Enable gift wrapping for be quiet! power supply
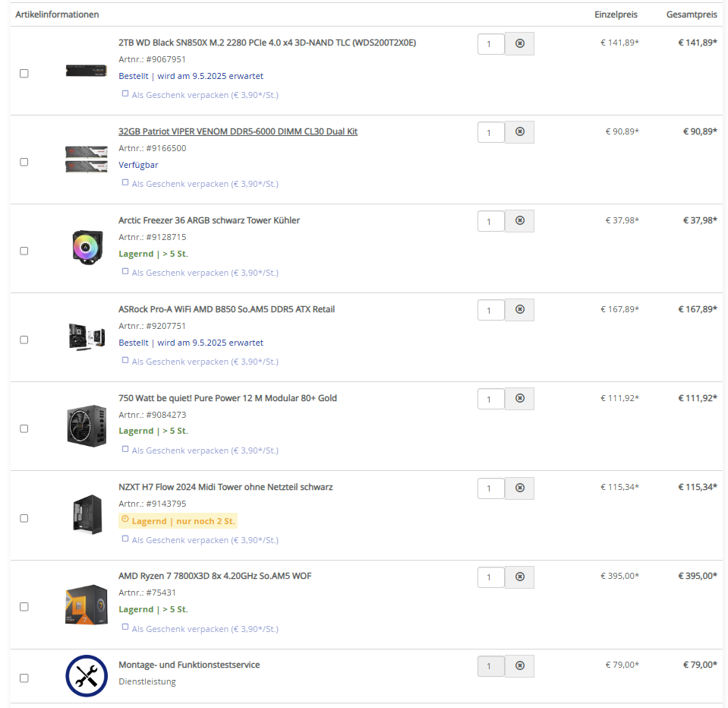Viewport: 728px width, 708px height. click(125, 449)
